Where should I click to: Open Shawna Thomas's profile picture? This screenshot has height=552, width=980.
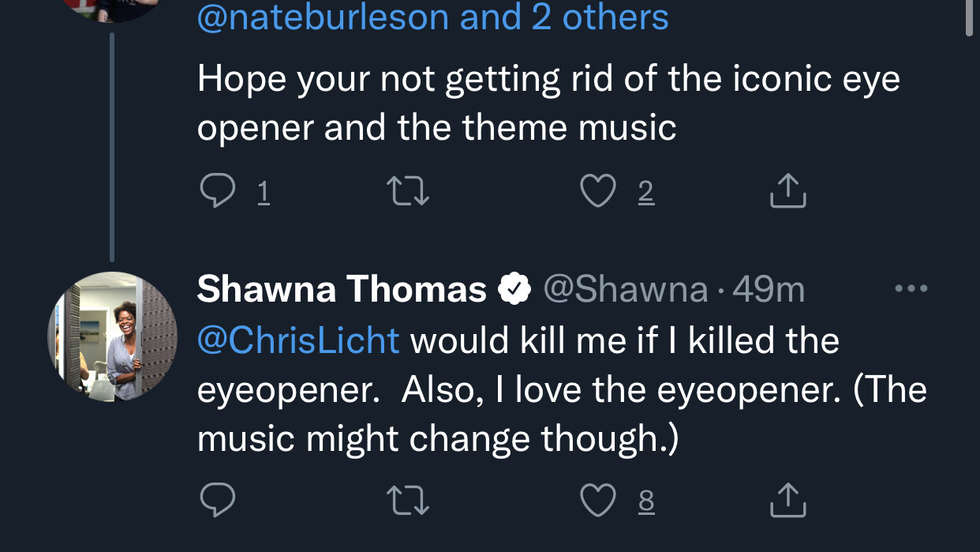pyautogui.click(x=112, y=336)
